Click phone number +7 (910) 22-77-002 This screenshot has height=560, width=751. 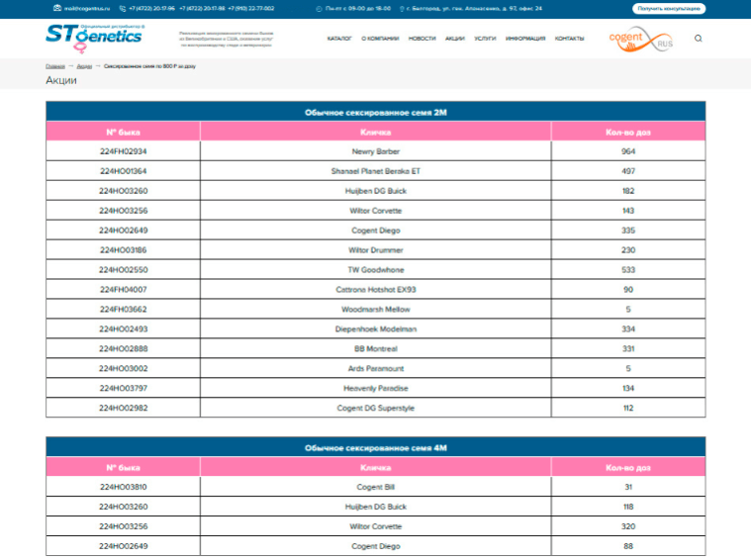[251, 8]
